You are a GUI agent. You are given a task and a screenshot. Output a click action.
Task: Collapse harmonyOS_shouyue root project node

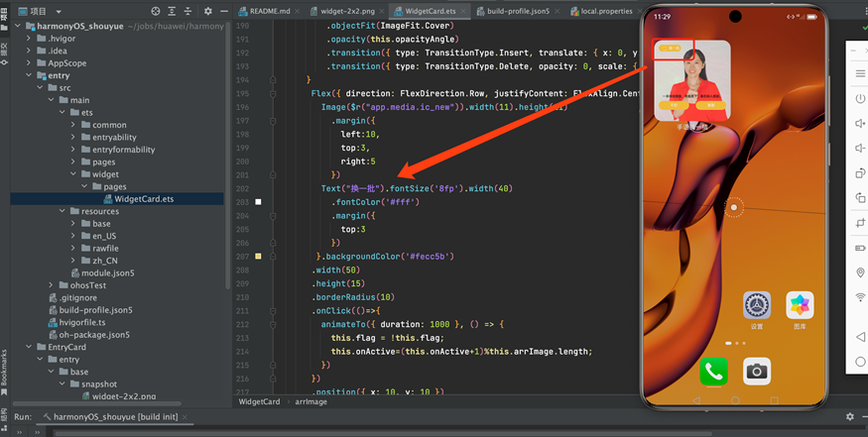(18, 26)
